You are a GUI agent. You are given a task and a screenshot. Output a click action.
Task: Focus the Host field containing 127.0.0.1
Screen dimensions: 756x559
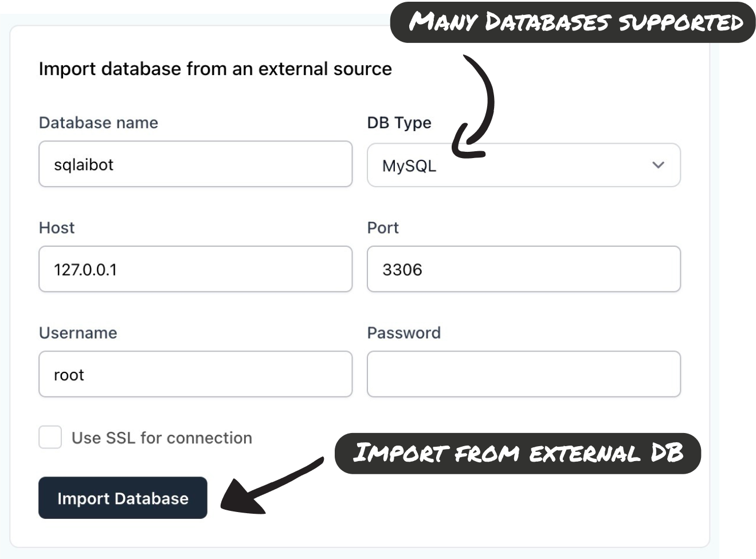click(195, 269)
